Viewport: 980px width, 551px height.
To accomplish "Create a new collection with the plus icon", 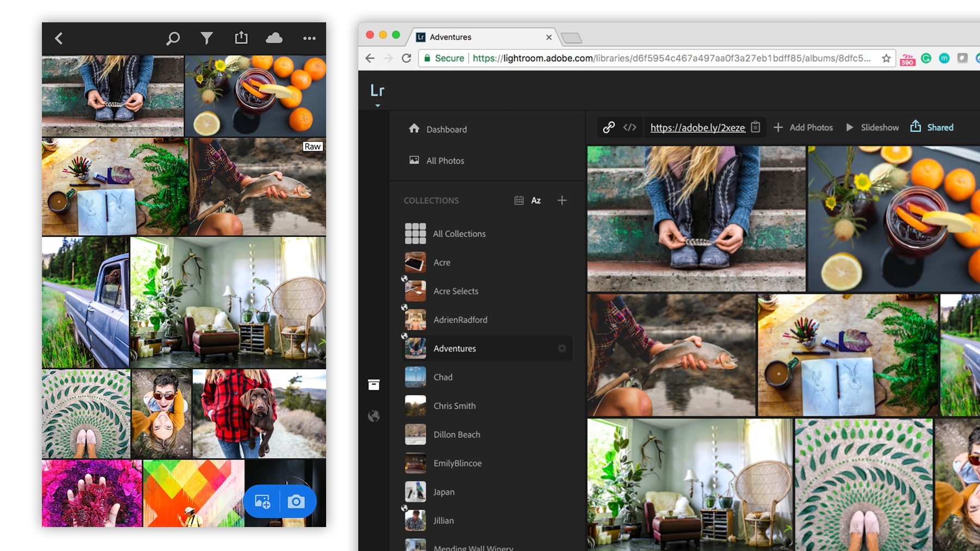I will click(562, 200).
